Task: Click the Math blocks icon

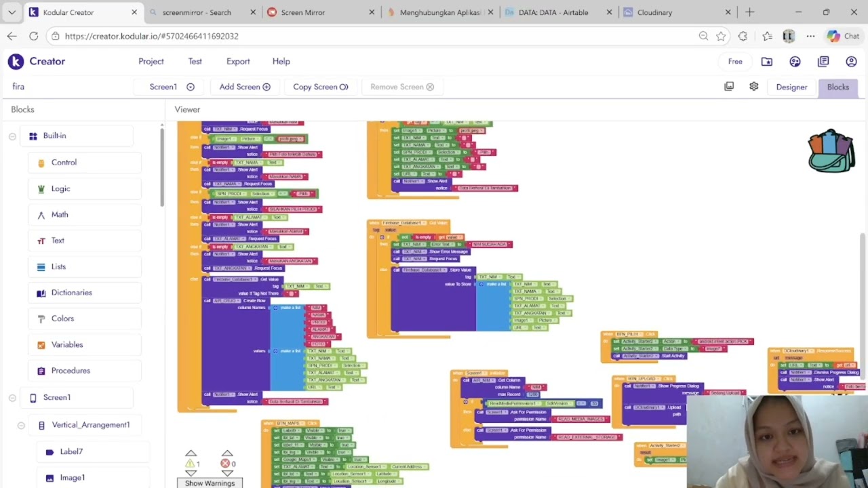Action: click(41, 215)
